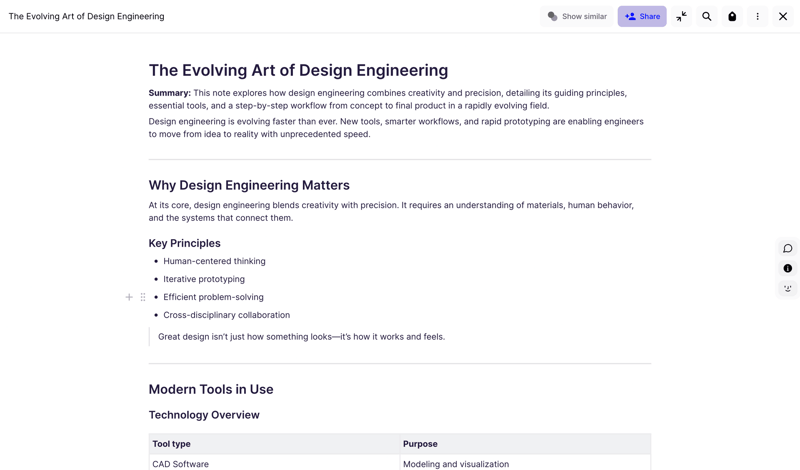Image resolution: width=800 pixels, height=470 pixels.
Task: Open the comments speech bubble icon
Action: pos(788,249)
